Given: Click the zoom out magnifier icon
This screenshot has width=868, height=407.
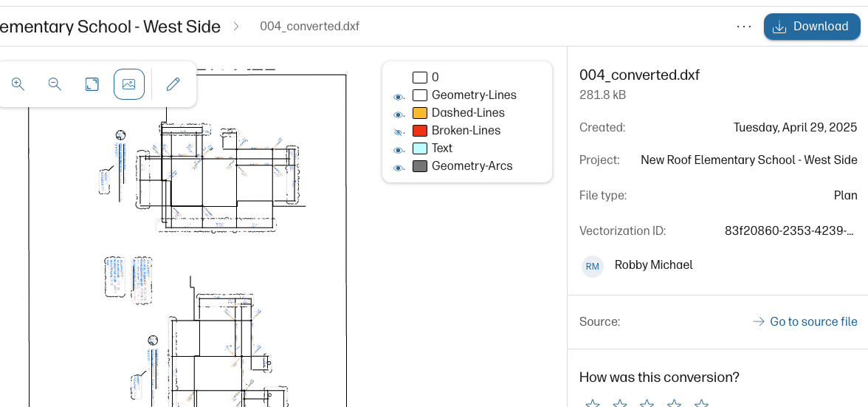Looking at the screenshot, I should 55,84.
